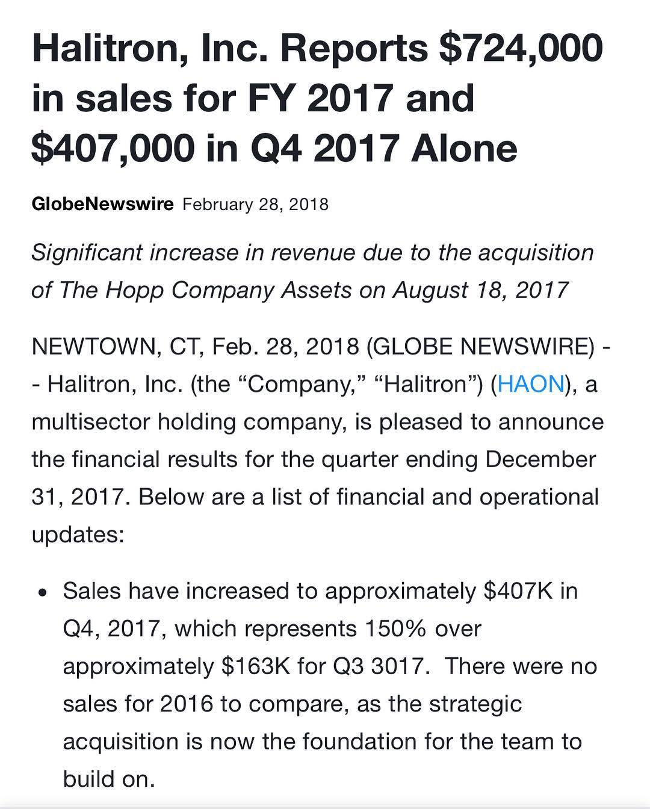Click the word 'December' in the quarter ending line
This screenshot has width=650, height=812.
pyautogui.click(x=540, y=459)
